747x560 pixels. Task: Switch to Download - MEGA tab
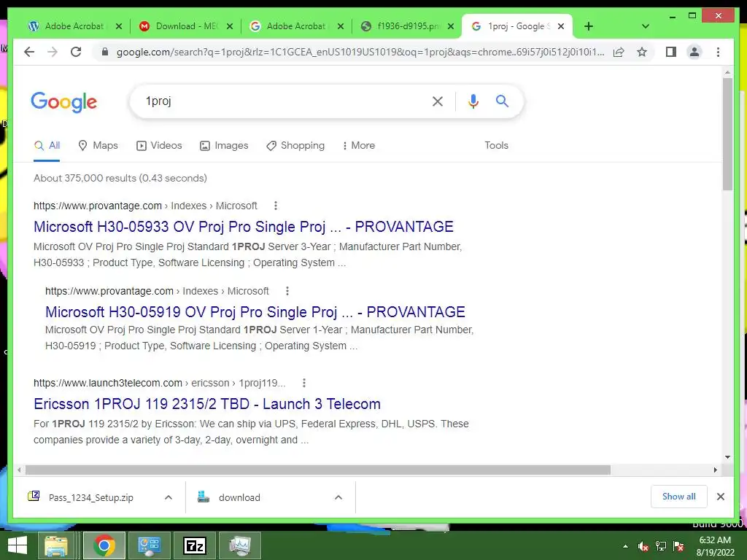click(179, 26)
